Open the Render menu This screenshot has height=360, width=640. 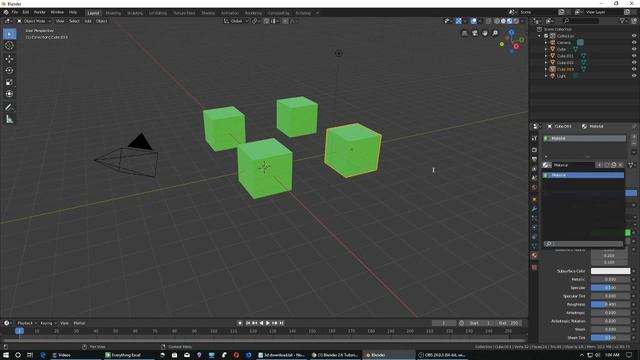click(x=40, y=13)
